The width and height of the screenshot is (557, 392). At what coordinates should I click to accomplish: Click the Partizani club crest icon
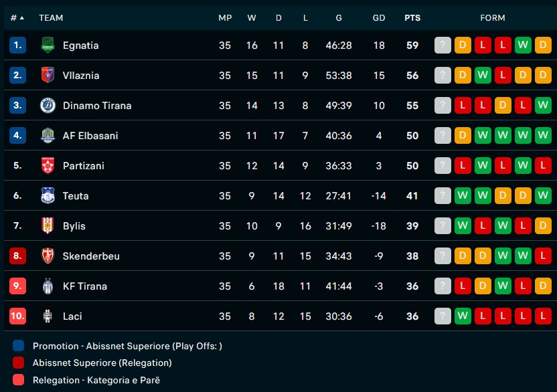click(47, 166)
